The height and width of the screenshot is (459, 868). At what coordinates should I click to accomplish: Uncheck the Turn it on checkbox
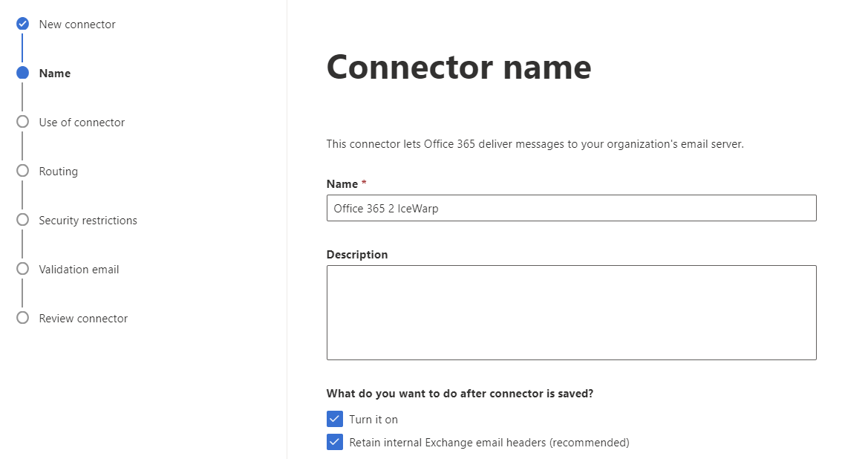click(x=334, y=419)
